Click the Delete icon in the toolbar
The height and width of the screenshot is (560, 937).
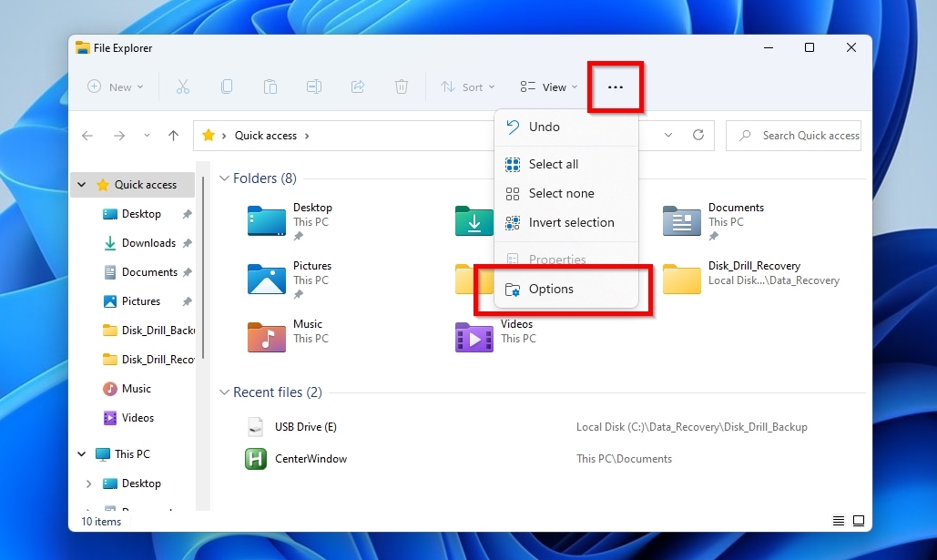tap(402, 87)
